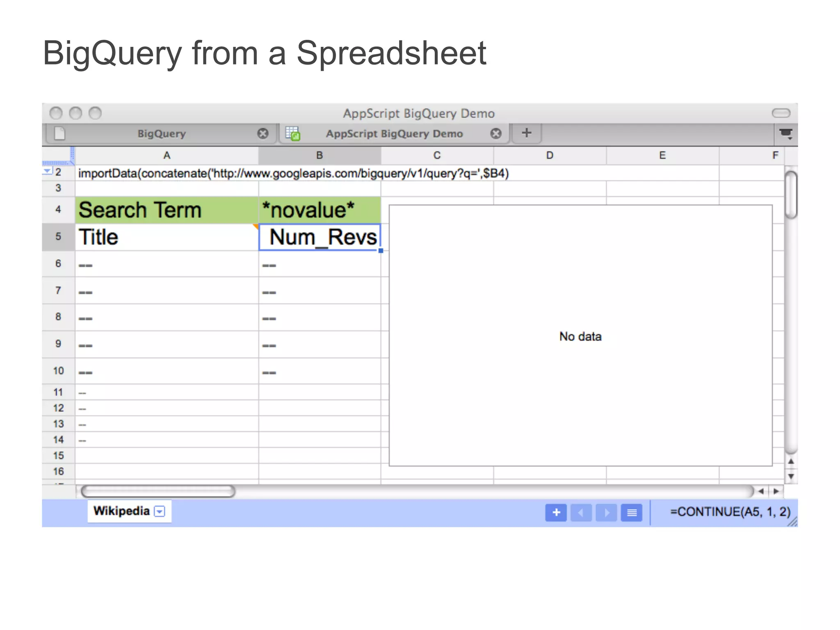Screen dimensions: 840x630
Task: Select cell A6 with dashes
Action: point(167,264)
